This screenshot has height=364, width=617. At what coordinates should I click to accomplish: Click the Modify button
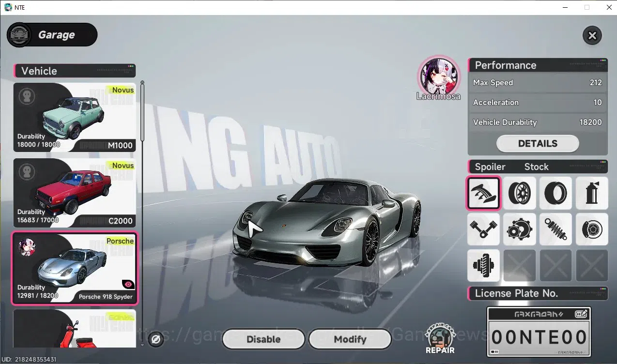click(350, 339)
